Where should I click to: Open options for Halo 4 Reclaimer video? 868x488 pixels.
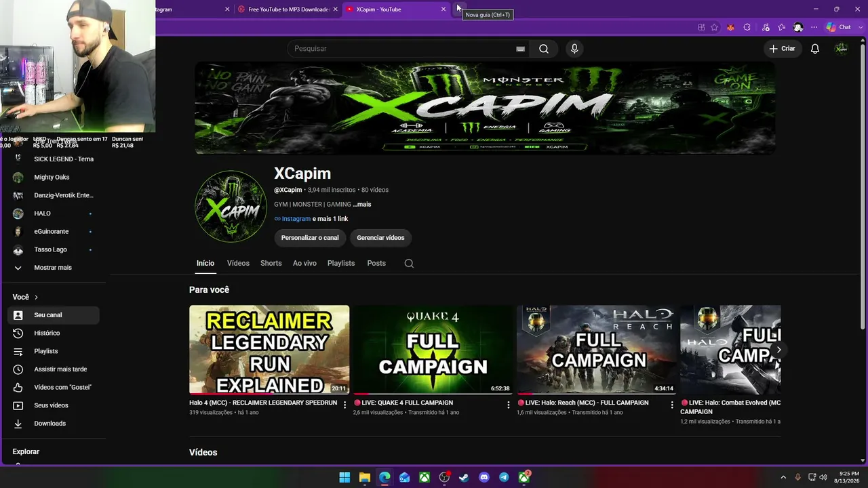344,405
